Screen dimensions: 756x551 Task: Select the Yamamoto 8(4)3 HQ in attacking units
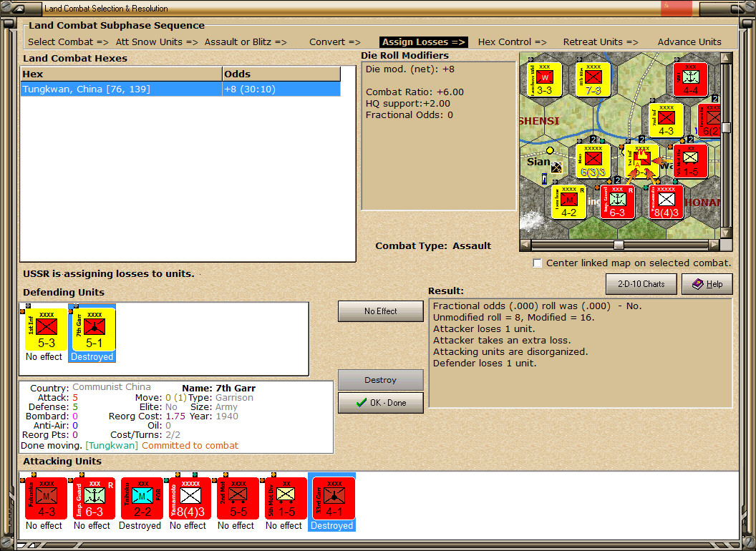click(190, 499)
